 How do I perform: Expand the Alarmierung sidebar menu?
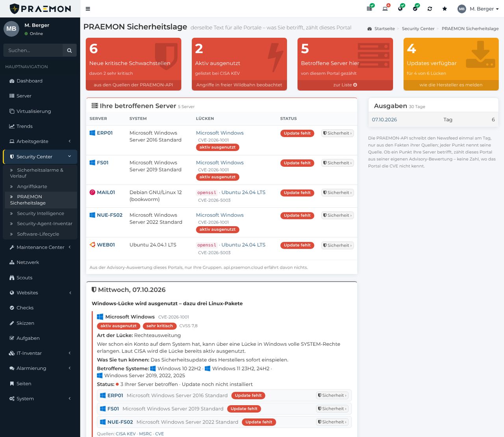pos(40,368)
